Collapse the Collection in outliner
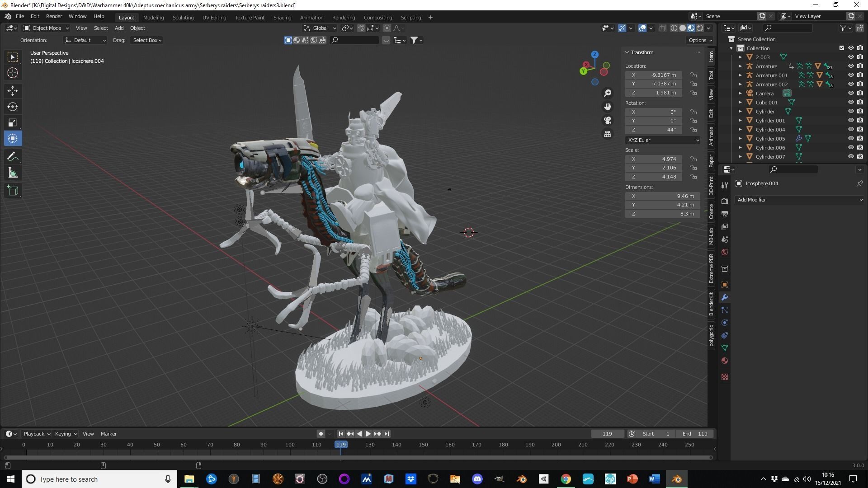The height and width of the screenshot is (488, 868). (x=731, y=48)
